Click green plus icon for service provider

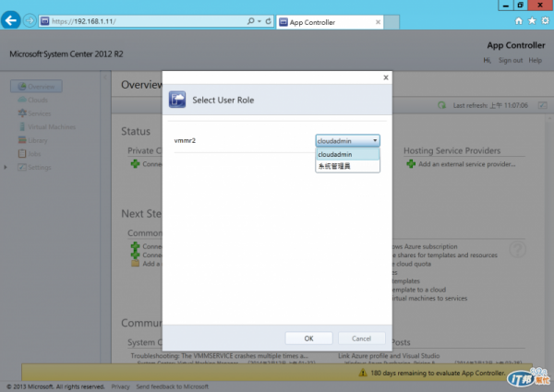click(411, 163)
